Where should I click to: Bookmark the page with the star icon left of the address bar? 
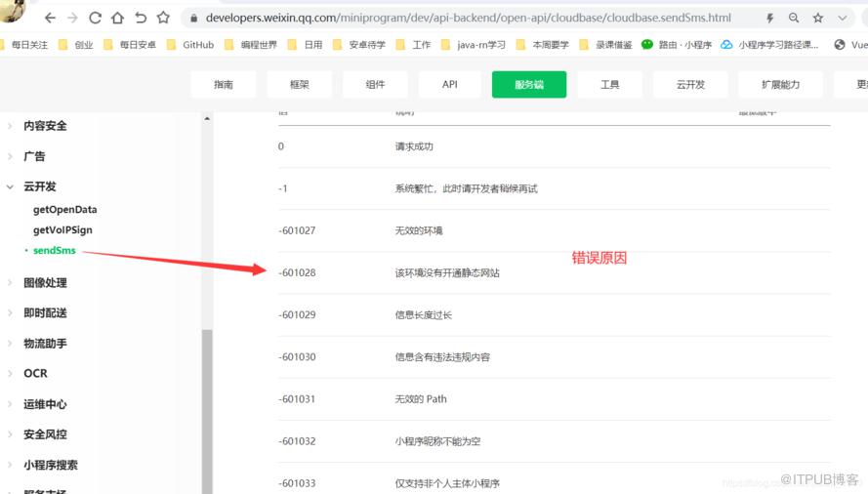point(163,18)
